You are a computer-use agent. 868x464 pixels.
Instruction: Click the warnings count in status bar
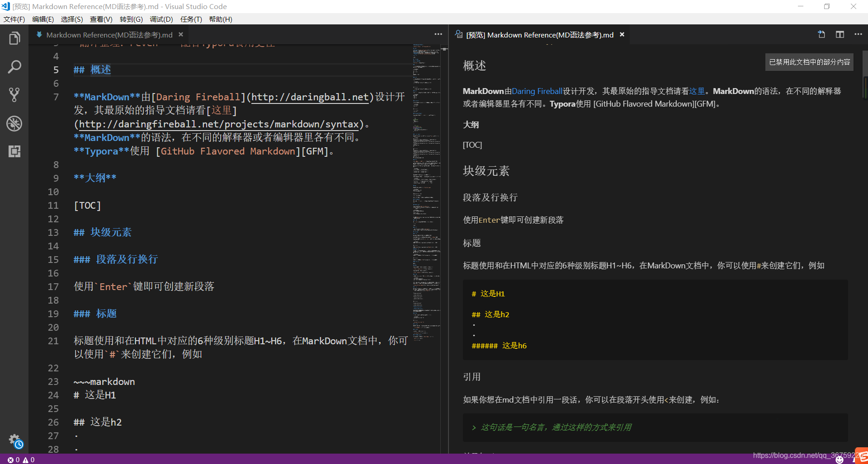29,459
